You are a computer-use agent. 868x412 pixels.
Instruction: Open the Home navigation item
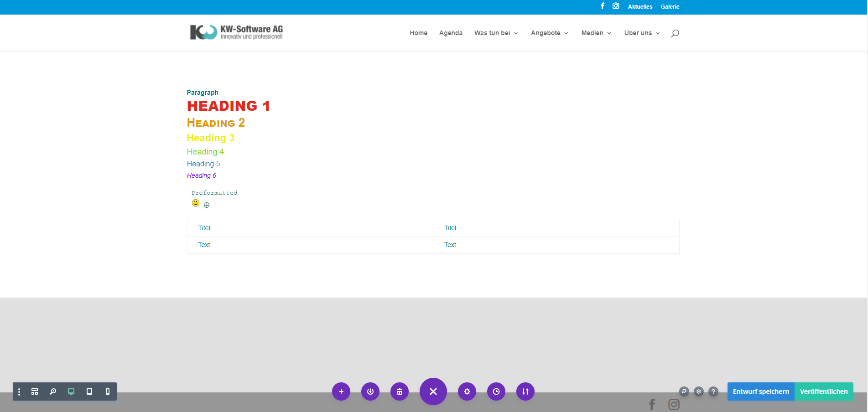[x=418, y=33]
